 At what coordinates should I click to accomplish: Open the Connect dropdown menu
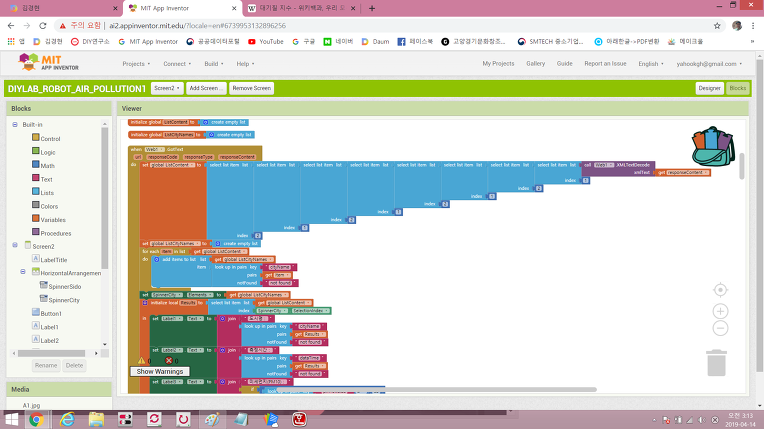click(x=177, y=64)
